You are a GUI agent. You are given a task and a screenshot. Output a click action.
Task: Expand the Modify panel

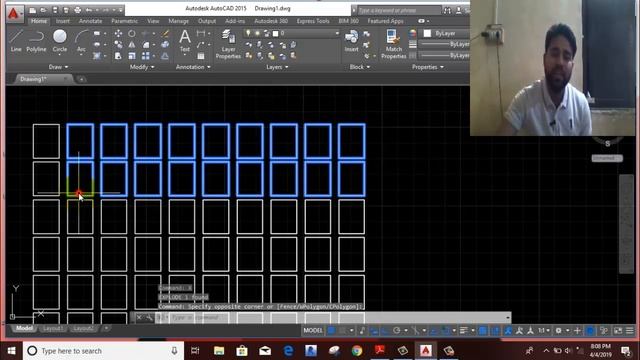click(x=142, y=67)
